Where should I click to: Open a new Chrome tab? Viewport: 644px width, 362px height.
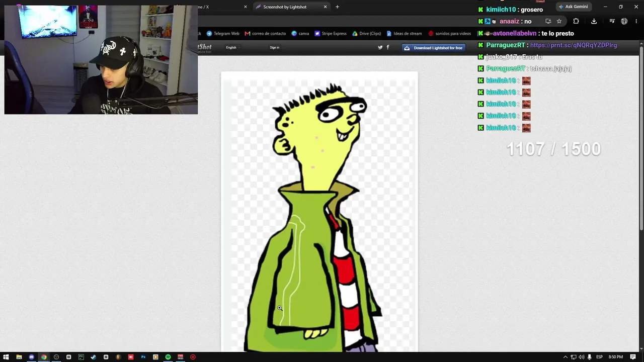337,7
